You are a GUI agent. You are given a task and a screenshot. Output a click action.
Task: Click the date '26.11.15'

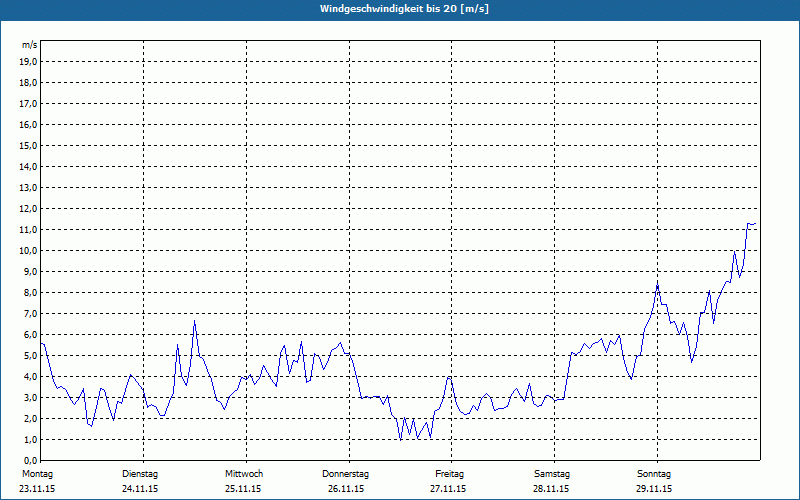tap(346, 489)
